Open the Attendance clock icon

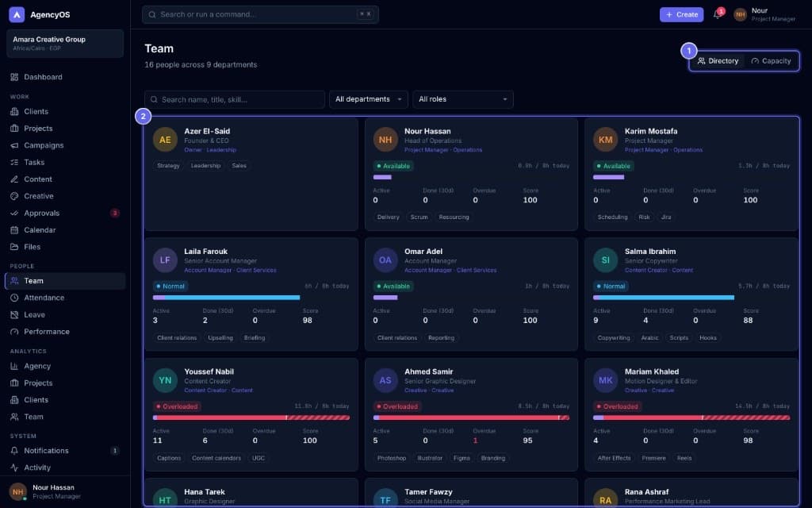[x=14, y=298]
